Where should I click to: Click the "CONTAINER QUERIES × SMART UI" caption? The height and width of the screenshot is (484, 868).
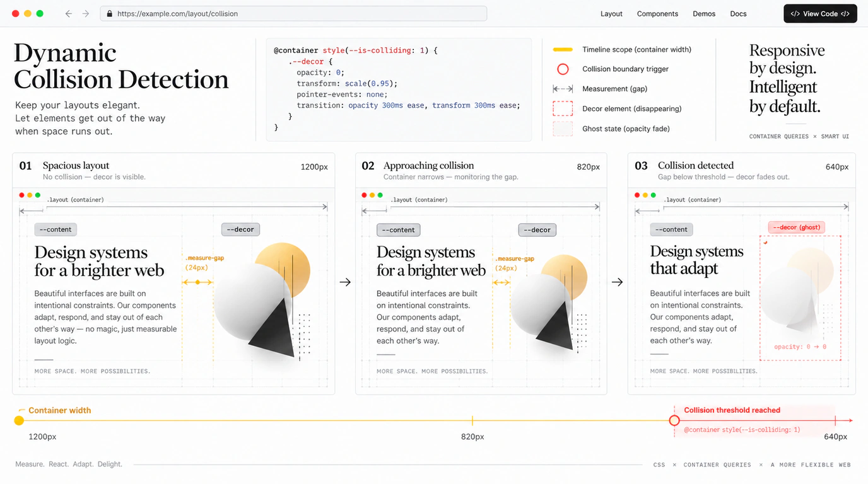799,136
